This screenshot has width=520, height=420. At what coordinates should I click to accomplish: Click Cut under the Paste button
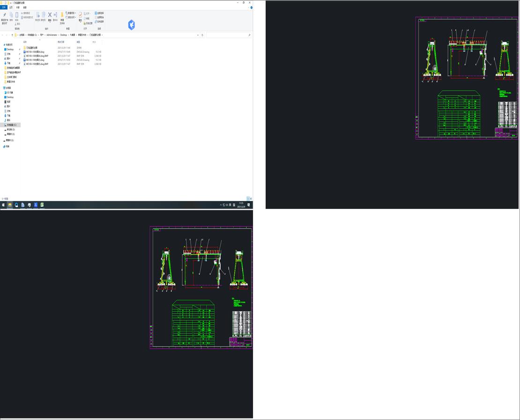coord(18,24)
